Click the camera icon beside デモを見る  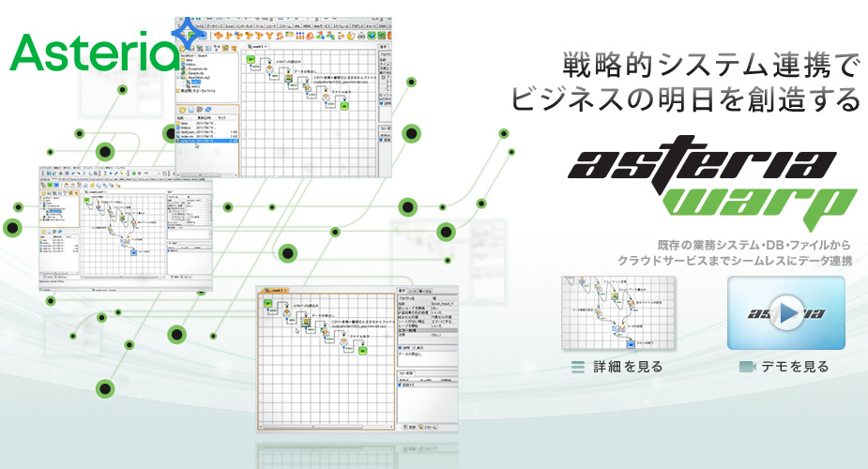747,367
